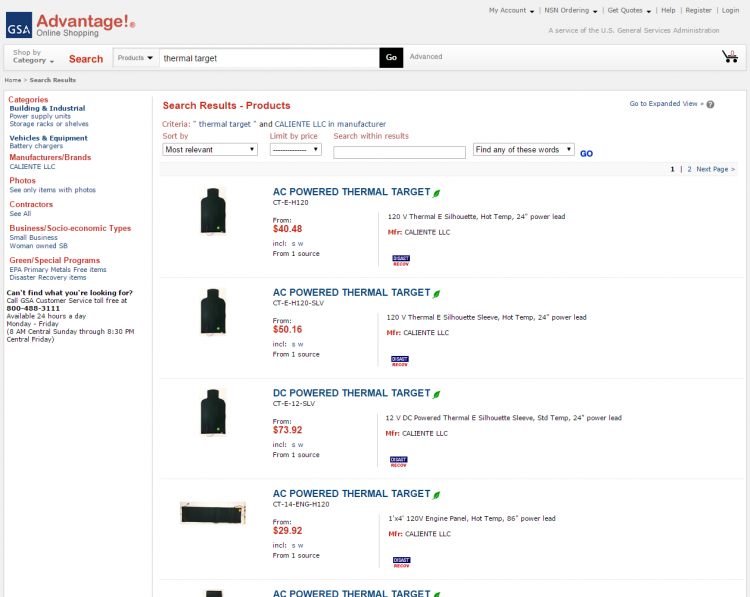
Task: Filter by Small Business type
Action: tap(33, 238)
